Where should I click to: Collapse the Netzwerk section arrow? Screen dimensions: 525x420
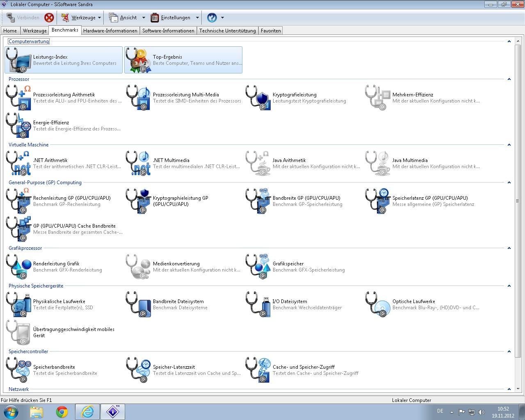(509, 389)
